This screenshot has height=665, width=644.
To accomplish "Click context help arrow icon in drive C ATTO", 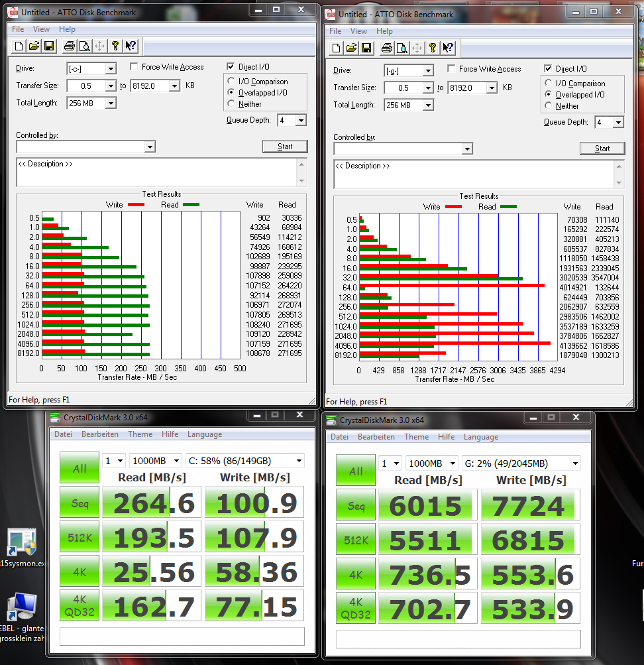I will tap(131, 46).
